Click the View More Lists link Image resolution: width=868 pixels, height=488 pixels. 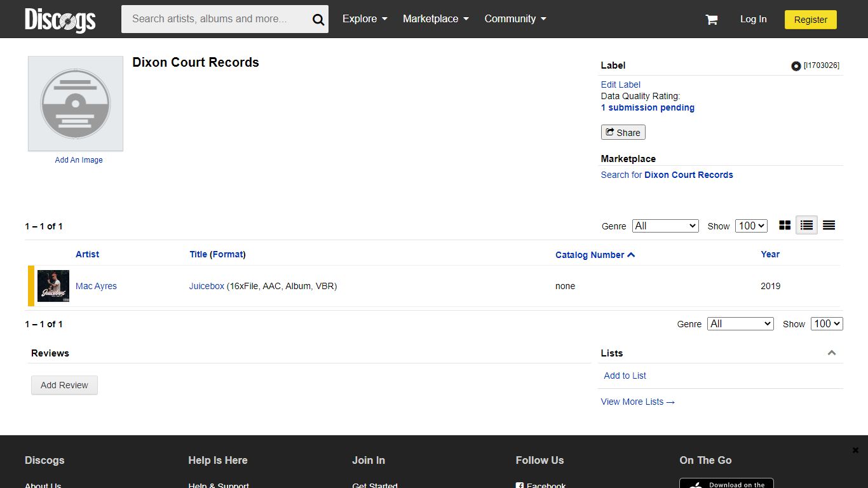point(637,402)
